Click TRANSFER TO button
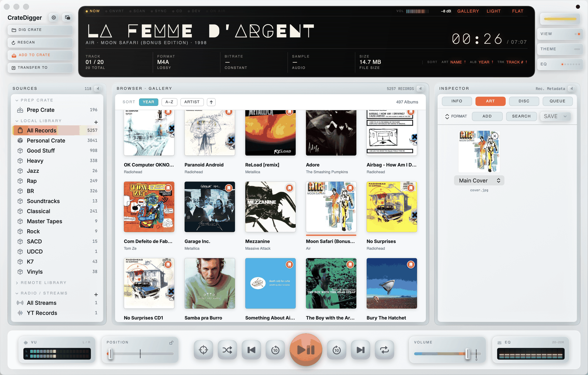This screenshot has width=588, height=375. coord(40,68)
